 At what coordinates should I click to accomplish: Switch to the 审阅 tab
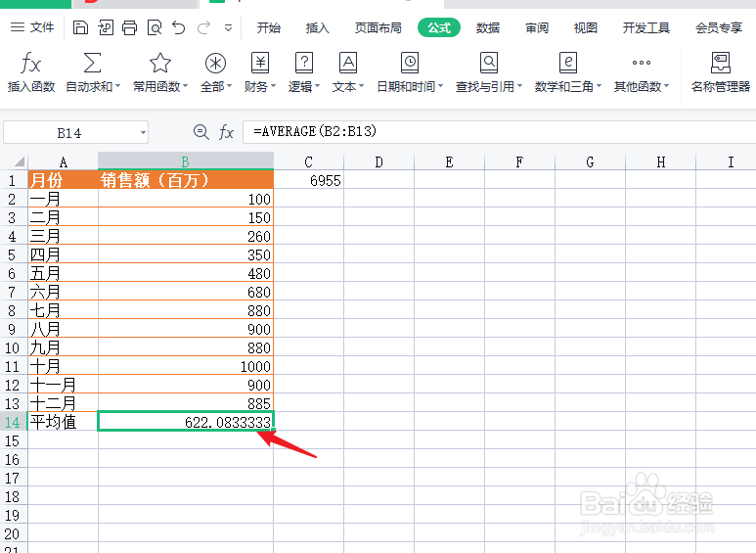537,28
